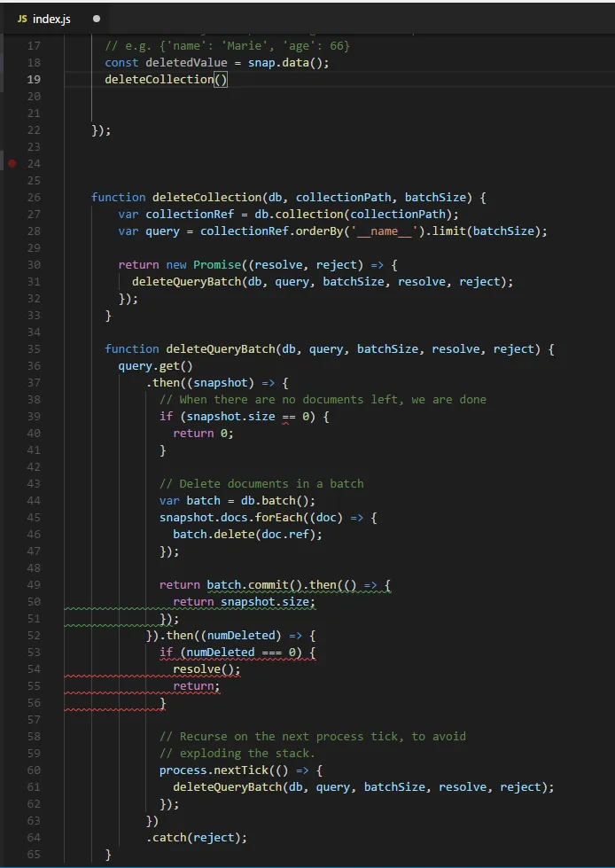Click 'process.nextTick' on line 60
Image resolution: width=615 pixels, height=868 pixels.
(x=214, y=770)
